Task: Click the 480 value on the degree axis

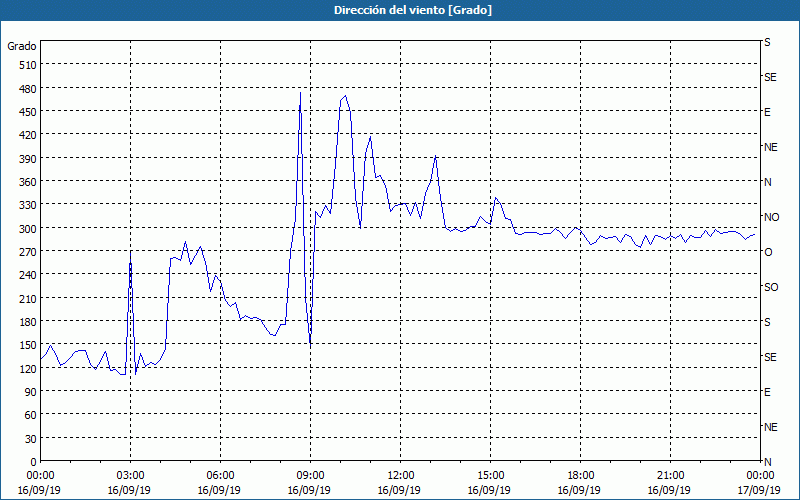Action: click(28, 88)
